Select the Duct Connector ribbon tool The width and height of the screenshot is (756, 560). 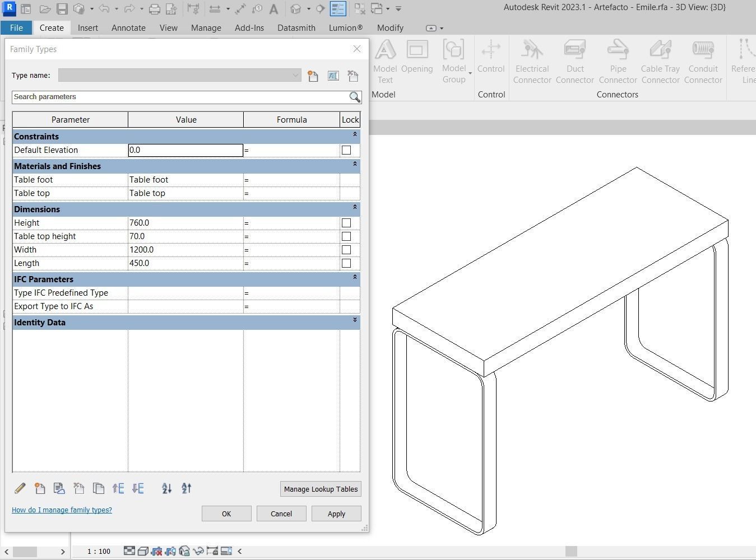coord(575,62)
